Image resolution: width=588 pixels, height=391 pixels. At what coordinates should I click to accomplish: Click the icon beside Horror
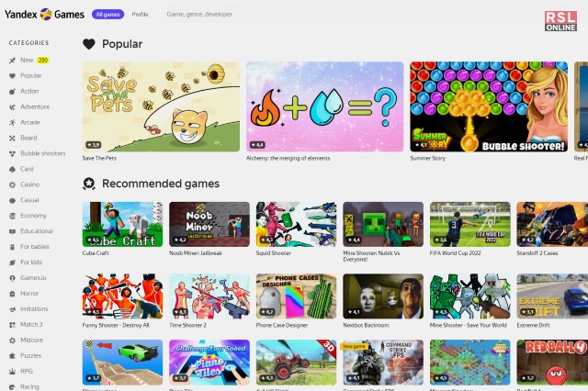tap(12, 294)
